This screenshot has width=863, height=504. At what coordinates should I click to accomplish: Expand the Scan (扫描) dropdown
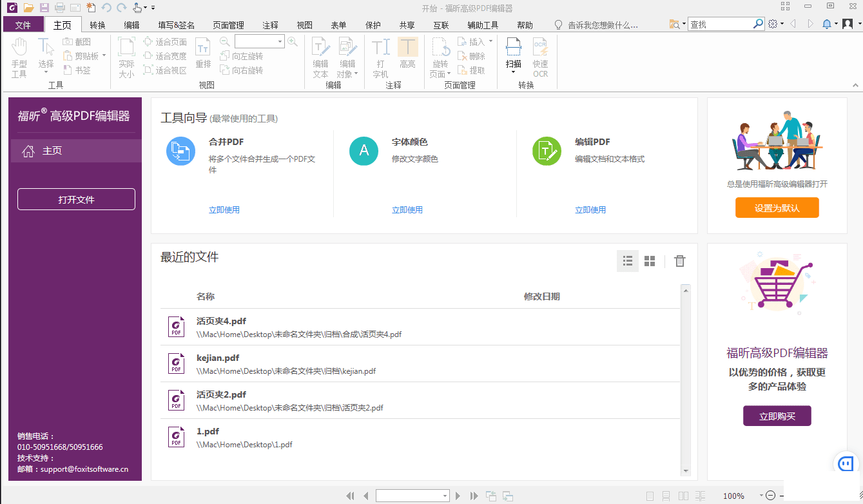click(514, 72)
